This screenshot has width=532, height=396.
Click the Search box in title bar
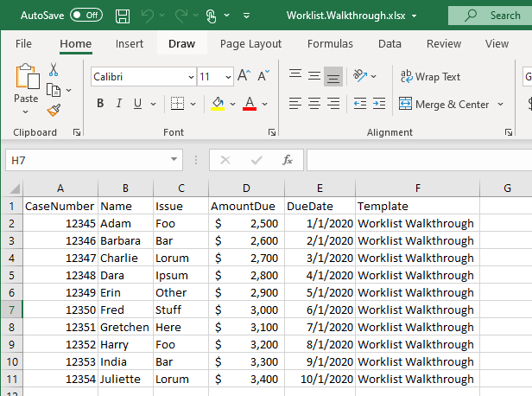490,16
